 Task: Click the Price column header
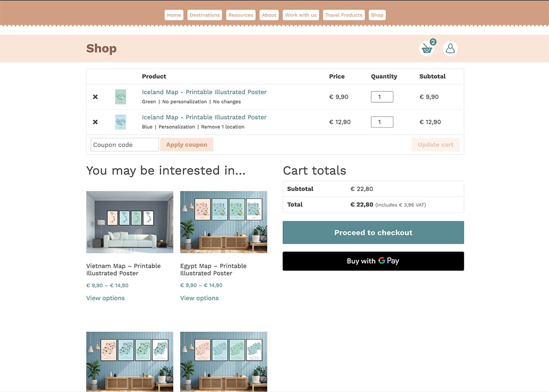click(337, 76)
